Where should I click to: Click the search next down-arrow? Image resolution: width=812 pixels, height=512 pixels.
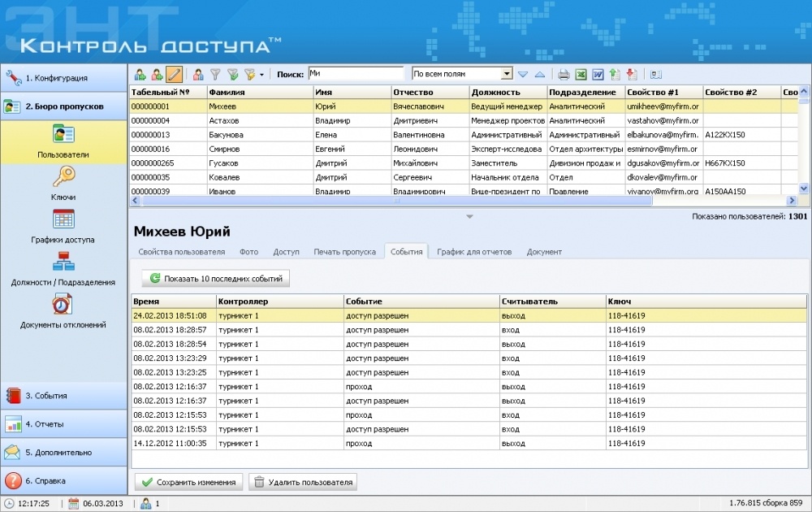(524, 75)
